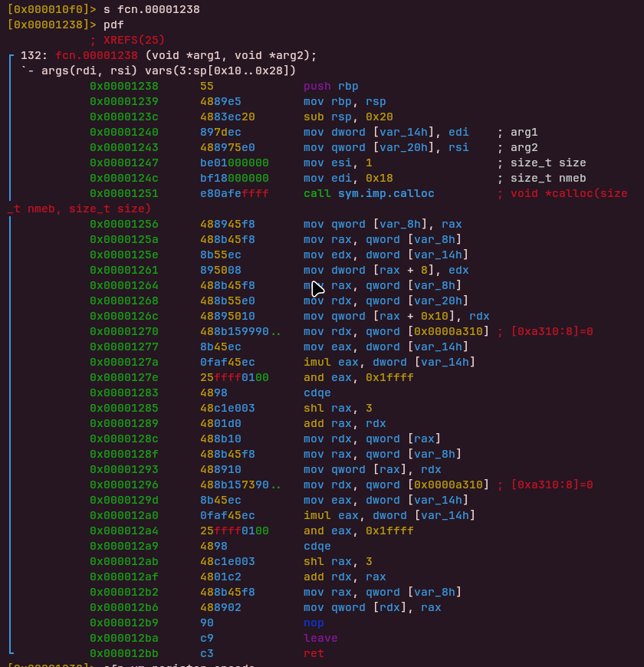Image resolution: width=644 pixels, height=667 pixels.
Task: Click the 's fcn.00001238' seek command
Action: [x=152, y=9]
